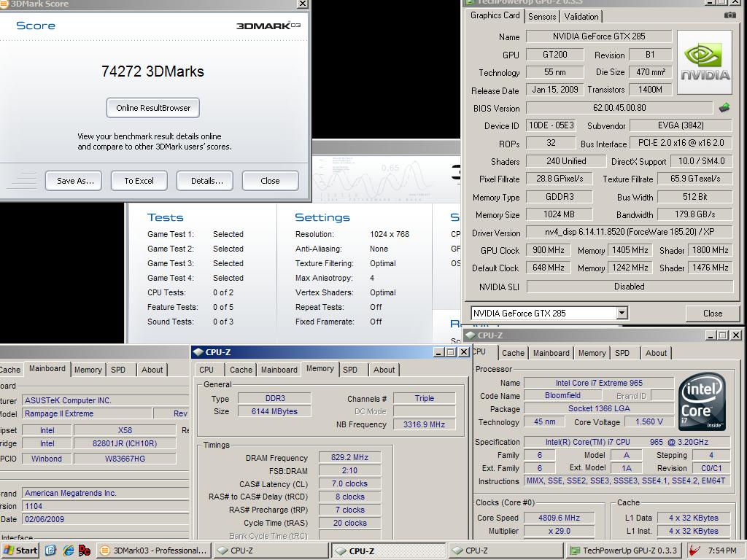Open the About tab in the processor CPU-Z window
The height and width of the screenshot is (560, 747).
click(x=656, y=353)
